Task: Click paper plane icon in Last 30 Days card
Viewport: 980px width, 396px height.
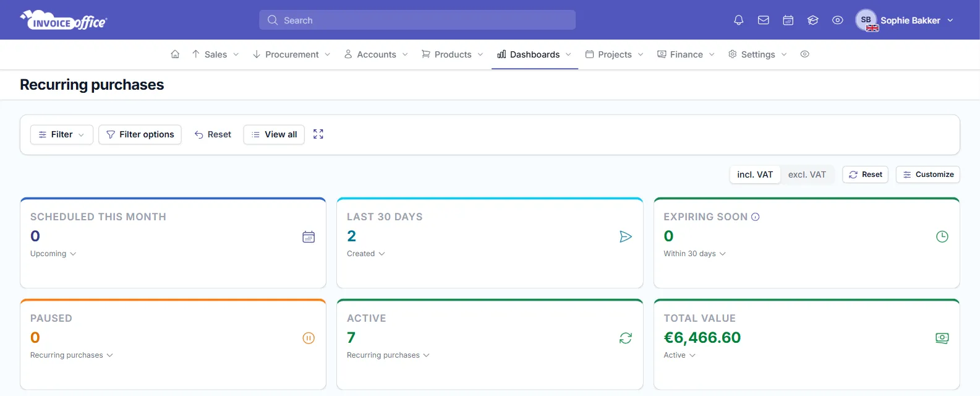Action: 626,236
